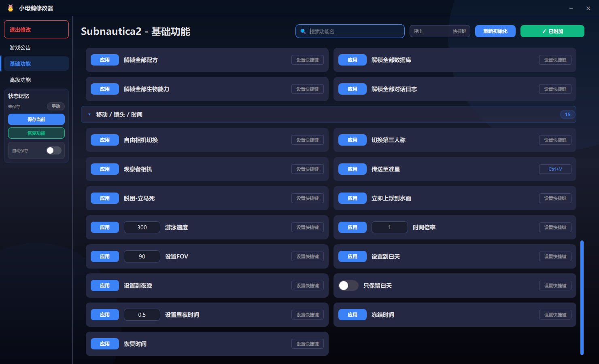Set a hotkey for 解锁全部数据库
Viewport: 599px width, 364px height.
[555, 60]
